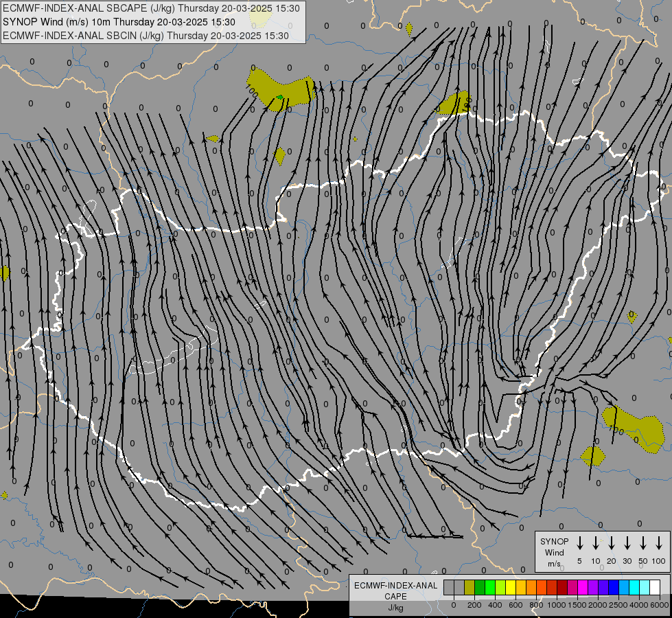Click the 4000 tick label on CAPE scale
672x618 pixels.
tap(638, 605)
